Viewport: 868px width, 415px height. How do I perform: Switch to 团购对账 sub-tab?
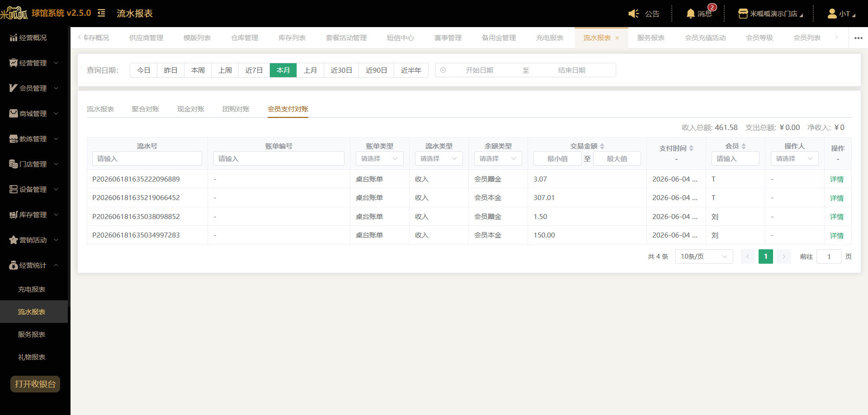click(x=236, y=109)
